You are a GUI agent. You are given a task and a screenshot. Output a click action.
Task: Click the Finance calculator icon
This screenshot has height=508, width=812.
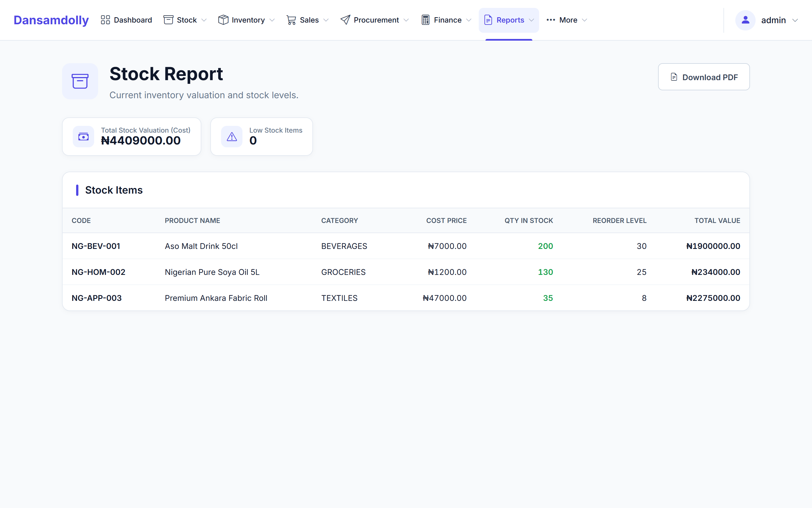[425, 20]
